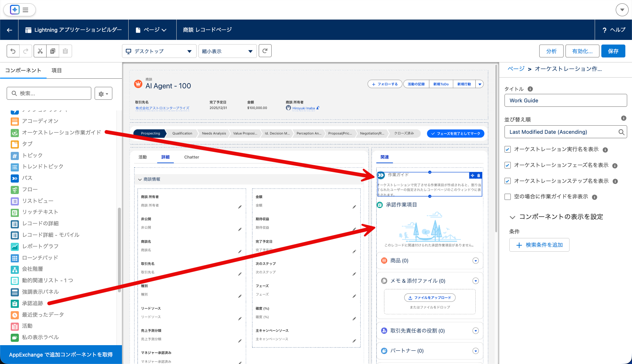Viewport: 632px width, 364px height.
Task: Switch to the Chatter tab
Action: tap(191, 157)
